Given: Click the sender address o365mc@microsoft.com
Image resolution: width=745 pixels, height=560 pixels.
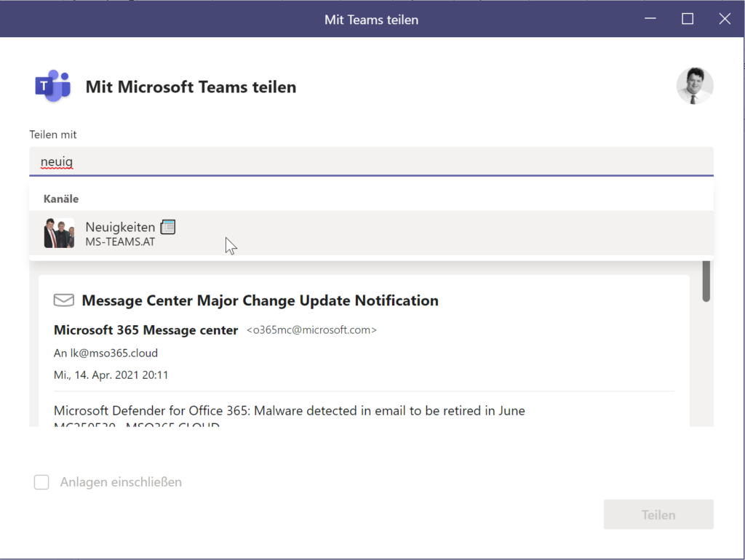Looking at the screenshot, I should point(311,330).
